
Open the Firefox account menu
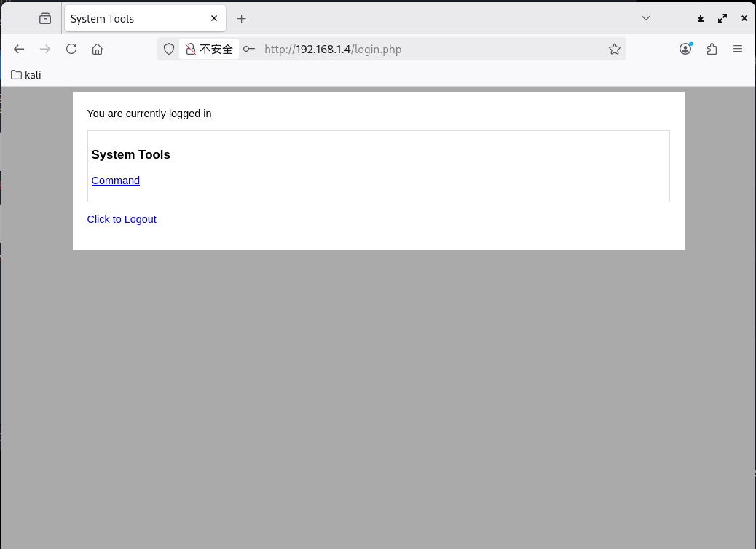(x=685, y=49)
